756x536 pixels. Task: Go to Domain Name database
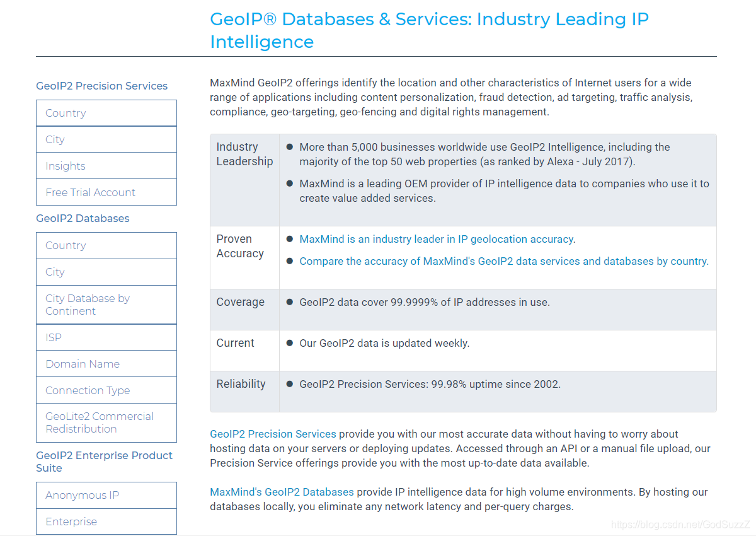[106, 364]
